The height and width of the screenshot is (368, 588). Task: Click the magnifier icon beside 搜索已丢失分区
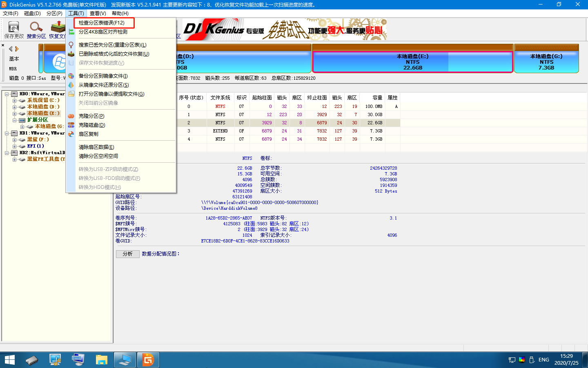coord(71,45)
